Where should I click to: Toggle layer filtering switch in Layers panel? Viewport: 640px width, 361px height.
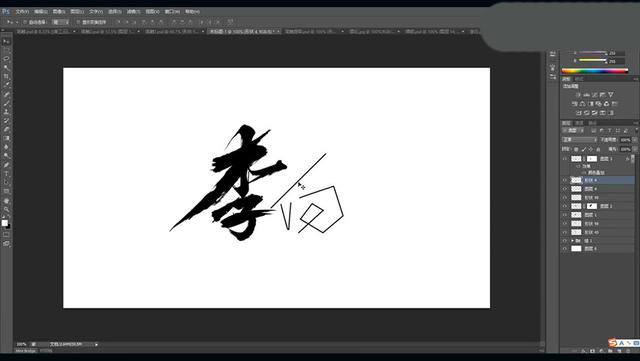636,130
